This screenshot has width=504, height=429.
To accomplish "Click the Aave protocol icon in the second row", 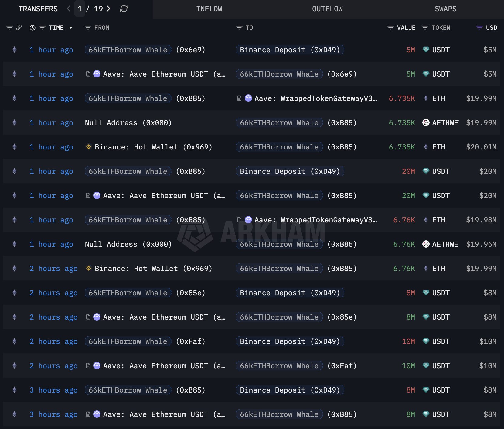I will [97, 74].
